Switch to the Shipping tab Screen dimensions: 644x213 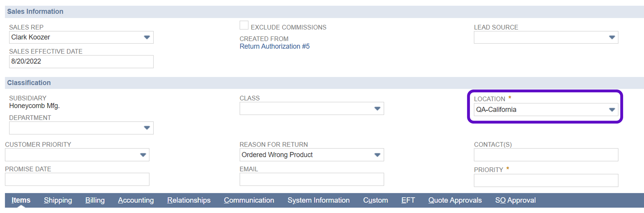click(58, 200)
